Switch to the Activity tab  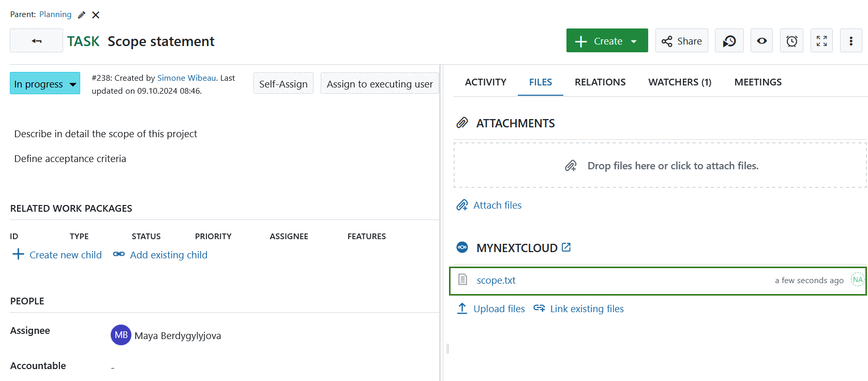coord(485,82)
